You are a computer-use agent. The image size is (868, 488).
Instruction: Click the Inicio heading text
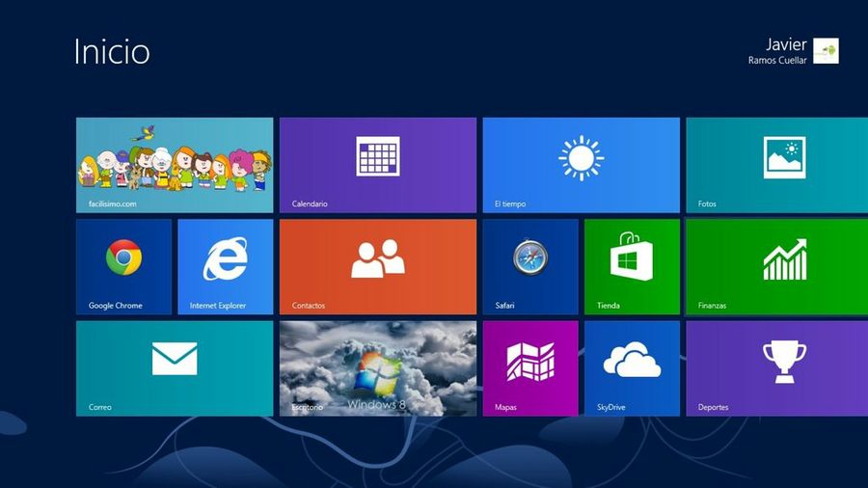point(112,52)
